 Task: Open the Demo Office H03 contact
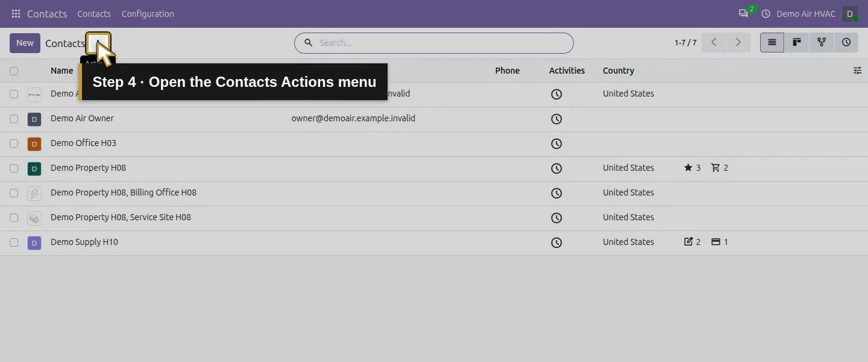pyautogui.click(x=83, y=143)
